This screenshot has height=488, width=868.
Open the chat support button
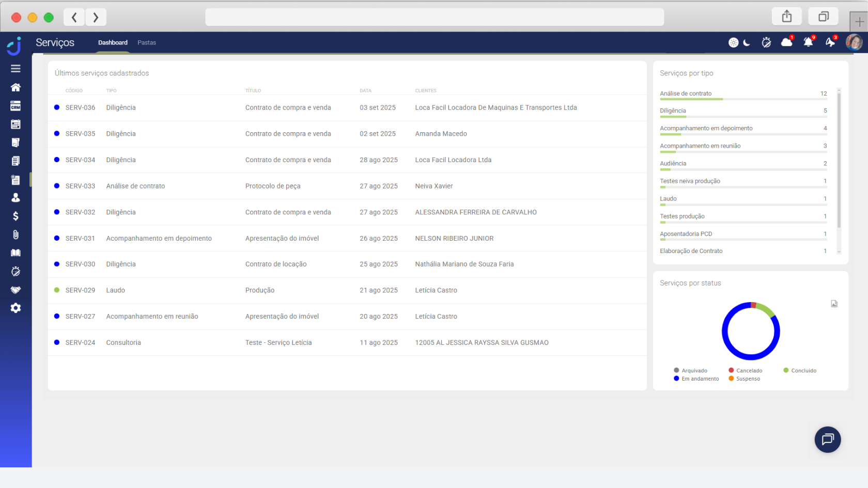tap(828, 439)
